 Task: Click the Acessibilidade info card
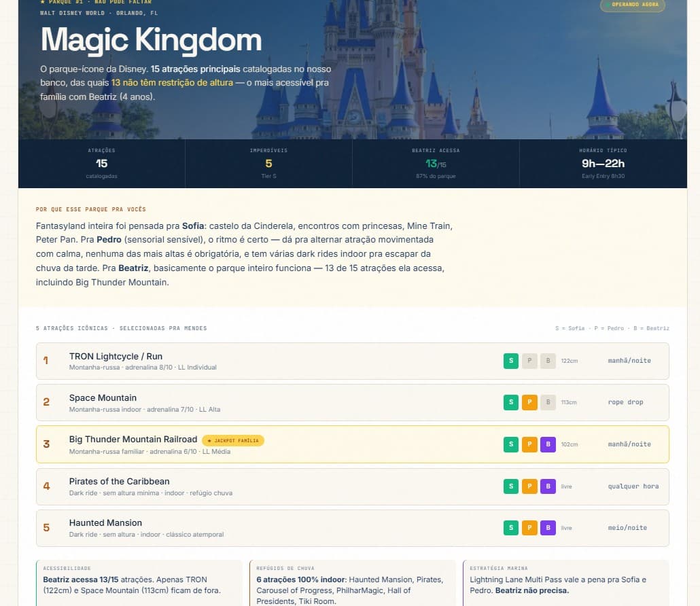pos(139,583)
